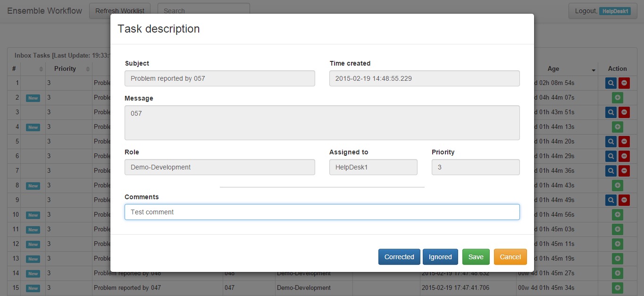Click the Refresh Worklist button
The image size is (644, 296).
[x=120, y=10]
